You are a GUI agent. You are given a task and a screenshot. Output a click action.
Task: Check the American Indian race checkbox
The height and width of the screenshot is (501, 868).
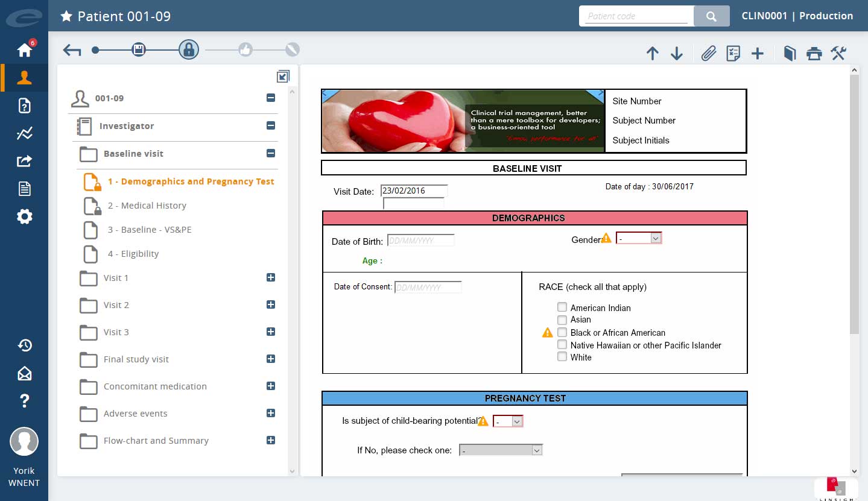coord(562,307)
